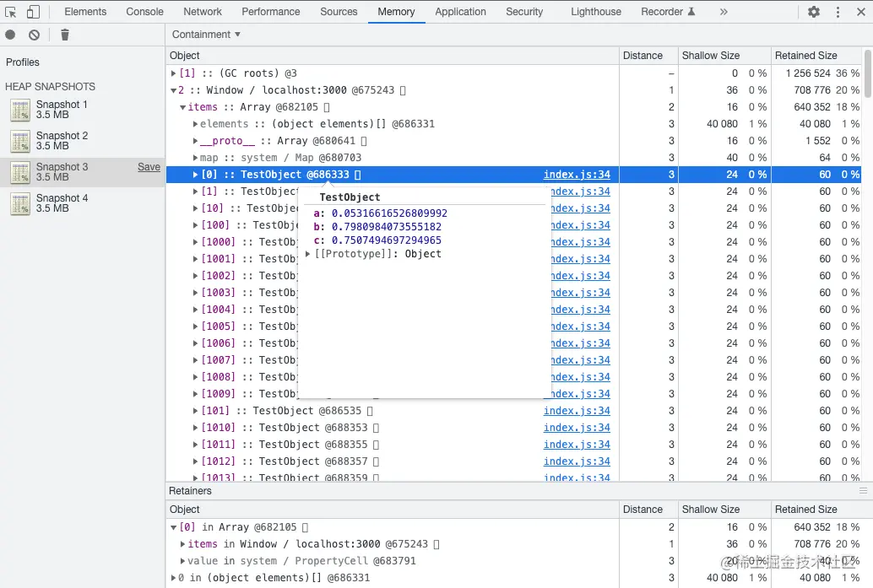
Task: Select the Snapshot 4 profile icon
Action: pos(20,203)
